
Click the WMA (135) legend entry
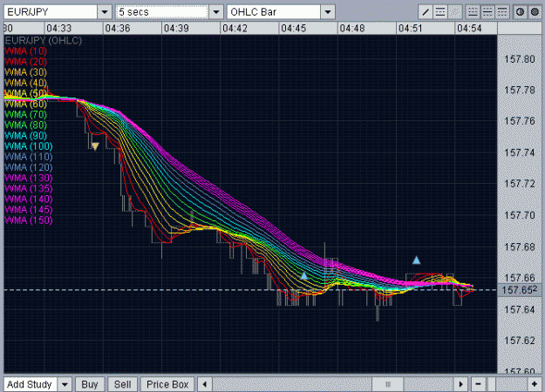[29, 188]
